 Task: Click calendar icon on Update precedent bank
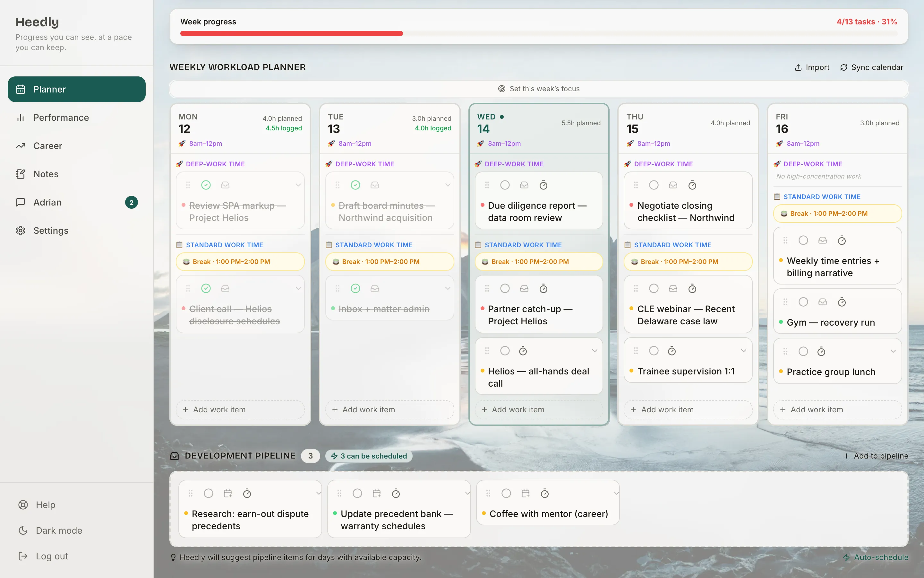pyautogui.click(x=377, y=494)
